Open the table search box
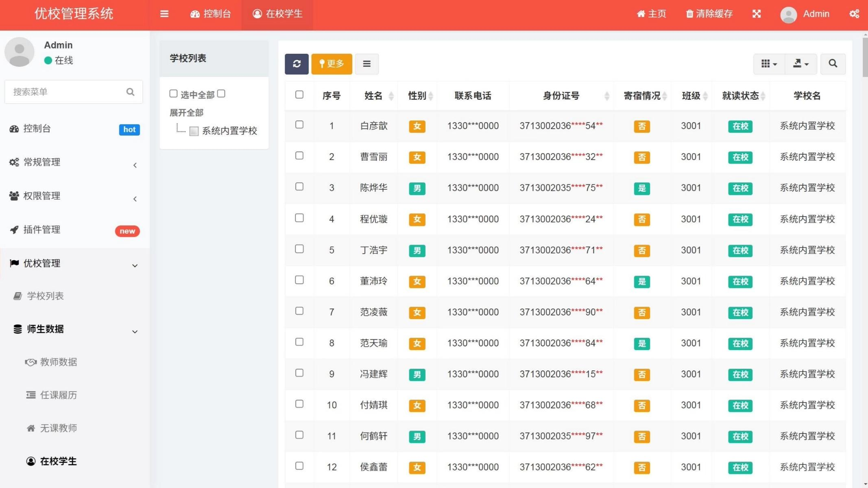This screenshot has height=488, width=868. click(x=833, y=64)
